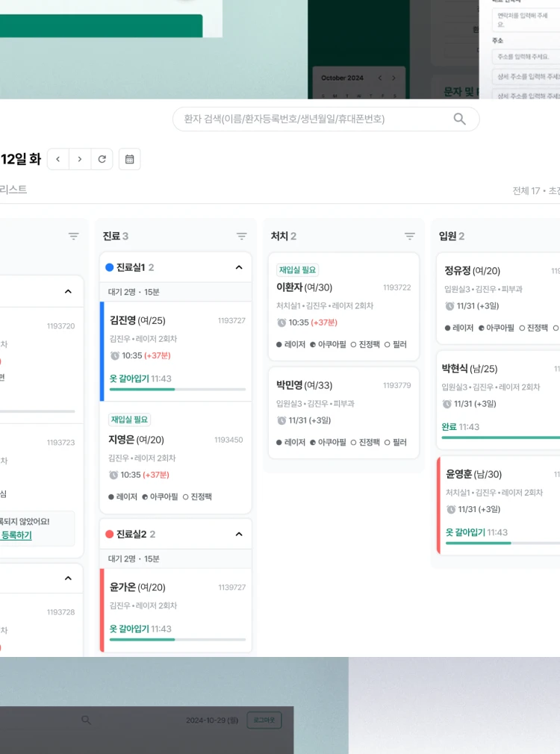Click the 주소를 입력해 주세요 address field
Image resolution: width=560 pixels, height=754 pixels.
click(526, 57)
